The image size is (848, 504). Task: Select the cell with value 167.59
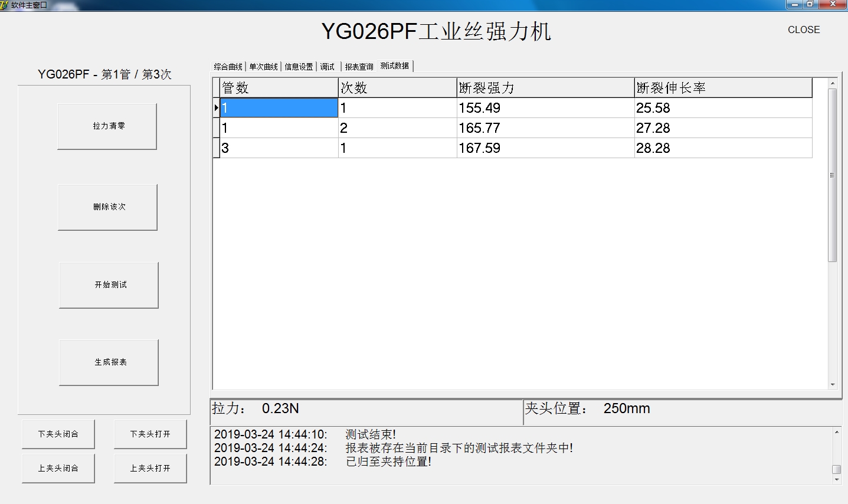click(x=546, y=148)
